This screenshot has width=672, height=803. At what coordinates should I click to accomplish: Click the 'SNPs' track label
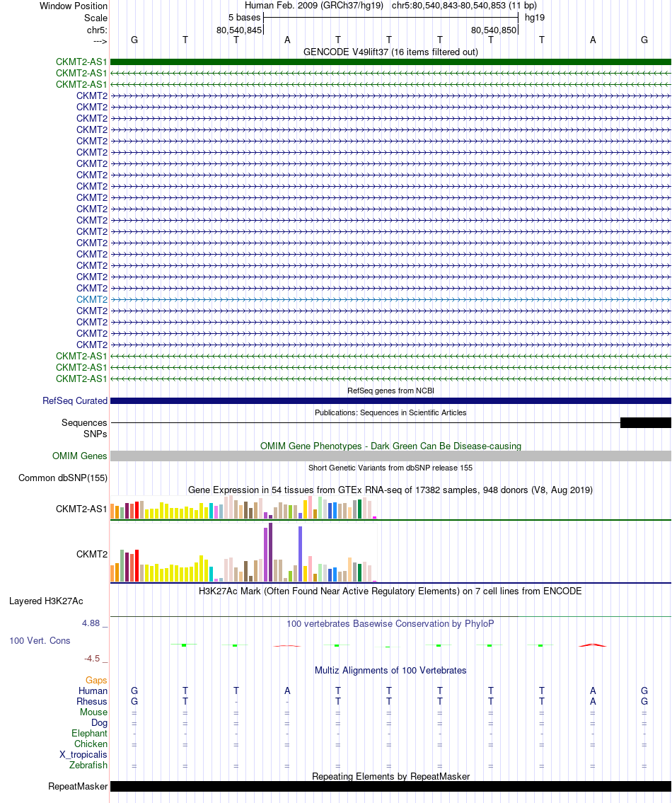[x=95, y=434]
